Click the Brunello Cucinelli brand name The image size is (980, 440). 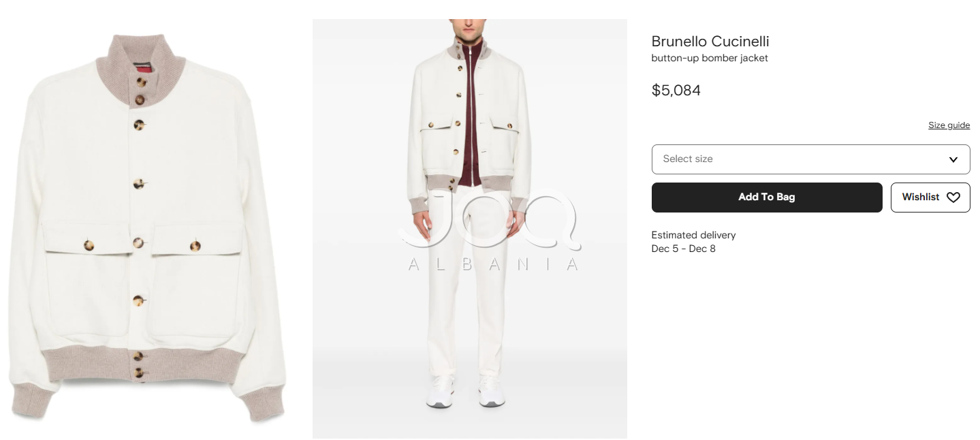[710, 42]
